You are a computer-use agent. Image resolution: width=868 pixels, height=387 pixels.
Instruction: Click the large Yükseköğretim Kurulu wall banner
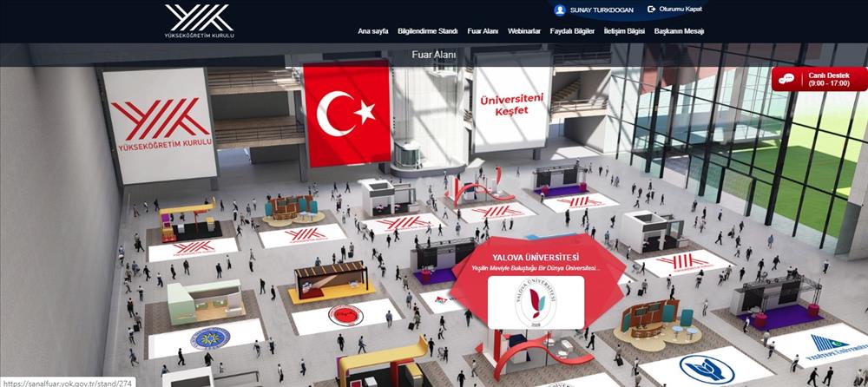pos(161,126)
